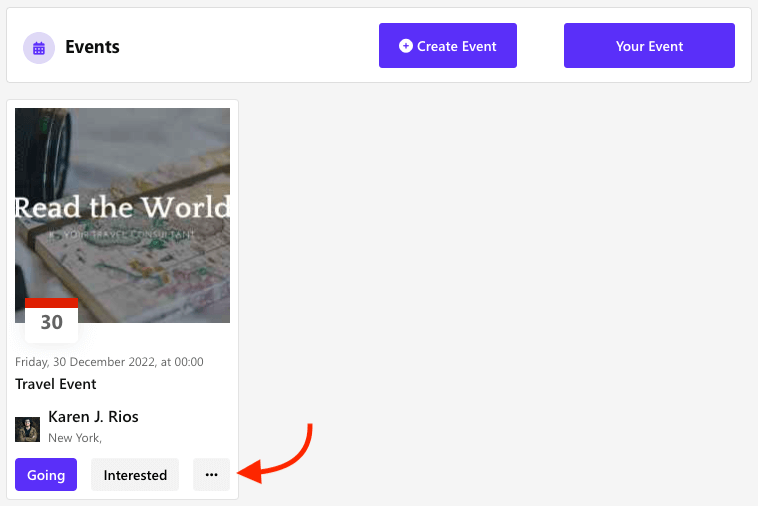
Task: Open the three-dot more options menu
Action: [211, 475]
